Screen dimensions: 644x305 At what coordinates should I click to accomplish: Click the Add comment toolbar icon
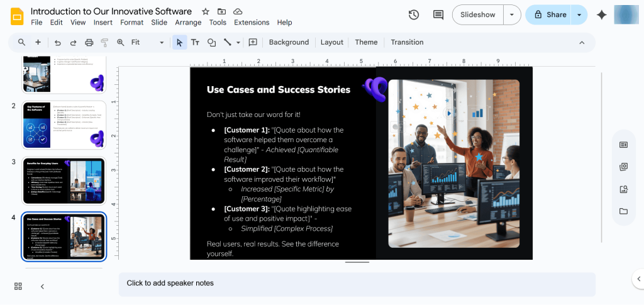coord(253,43)
